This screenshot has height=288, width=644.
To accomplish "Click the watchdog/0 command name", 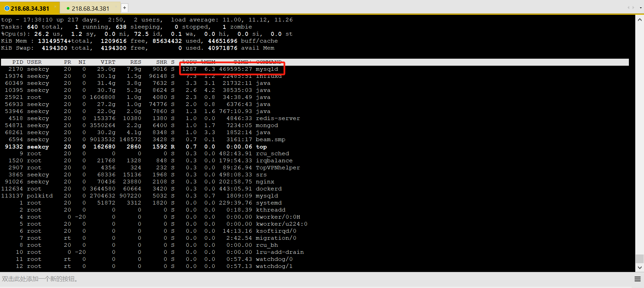I will coord(274,259).
